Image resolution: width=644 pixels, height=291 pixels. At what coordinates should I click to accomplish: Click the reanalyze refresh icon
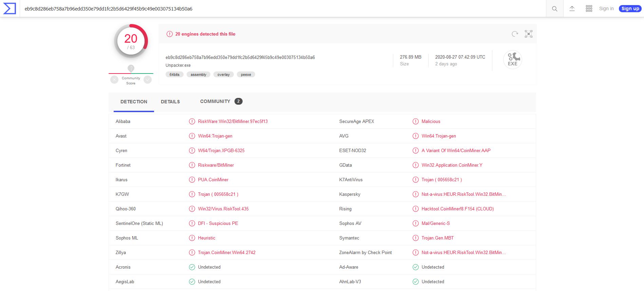pos(515,34)
